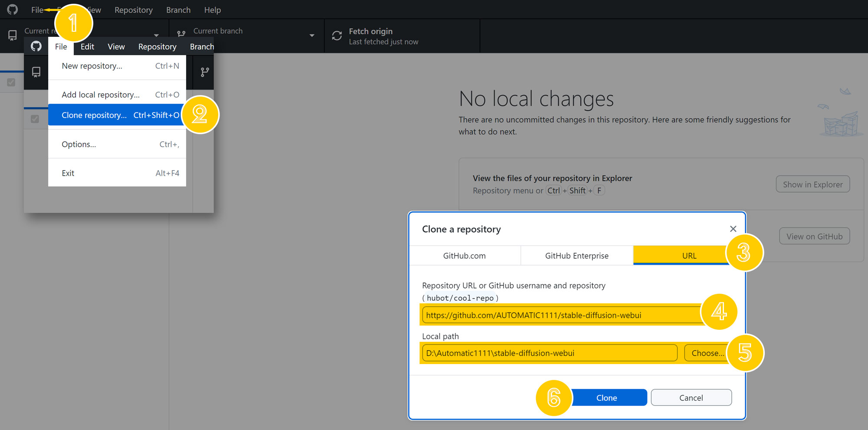Open Options... from File menu

(117, 144)
